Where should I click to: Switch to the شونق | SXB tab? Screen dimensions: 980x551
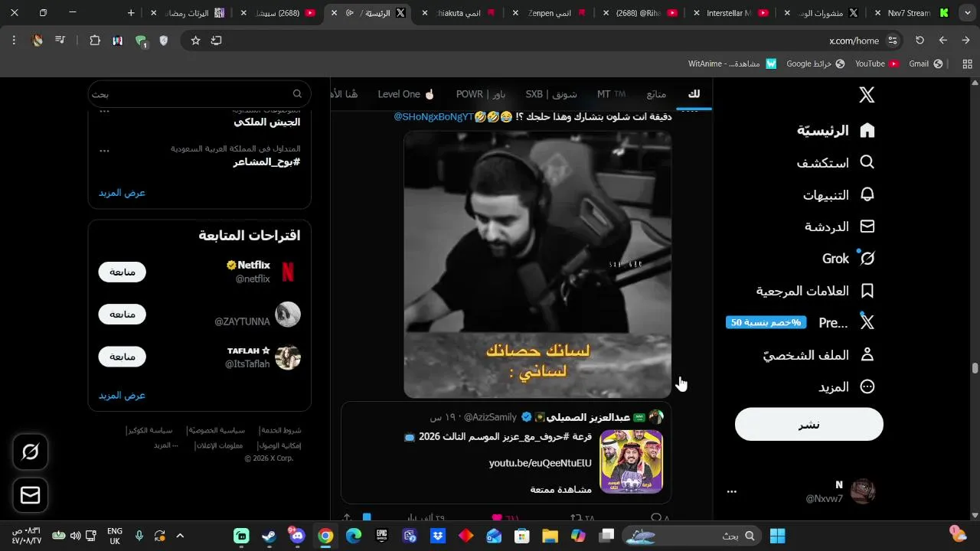click(551, 94)
